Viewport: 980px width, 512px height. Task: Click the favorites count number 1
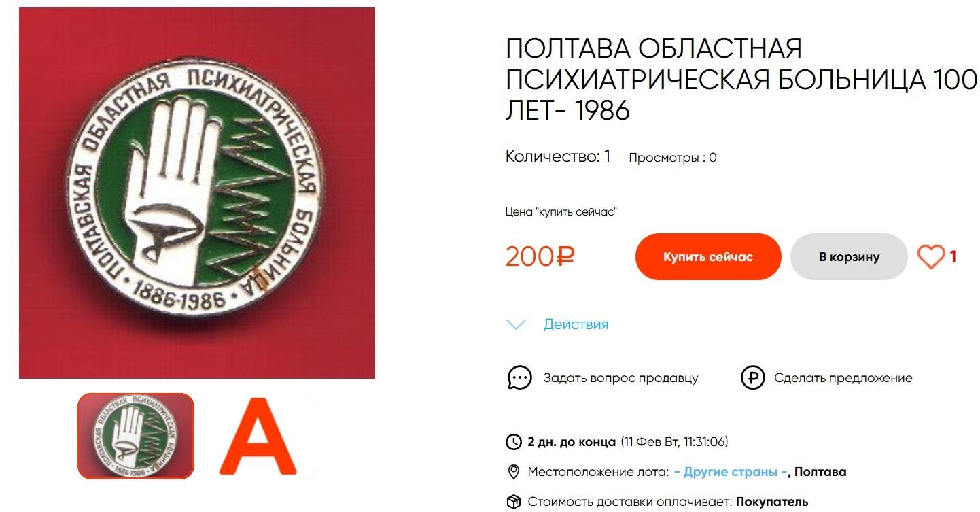pos(953,257)
